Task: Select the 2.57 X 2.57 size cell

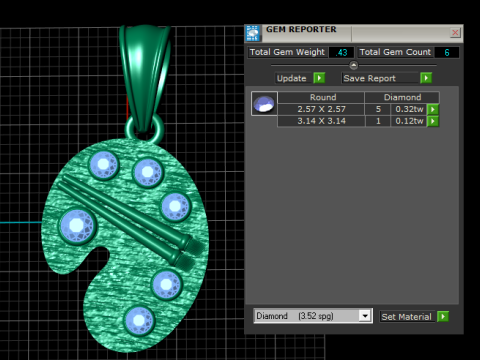Action: [321, 109]
